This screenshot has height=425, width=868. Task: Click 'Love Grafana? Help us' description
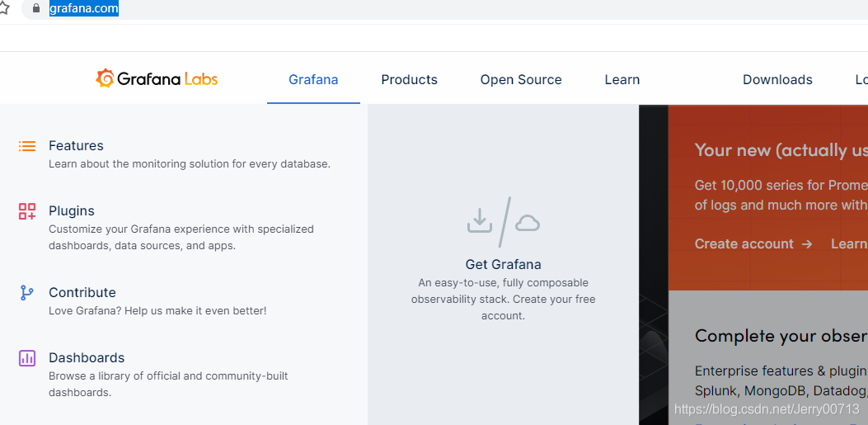(157, 311)
